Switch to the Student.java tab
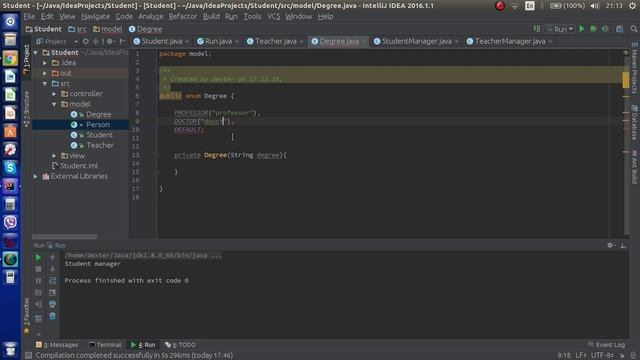640x360 pixels. coord(161,41)
